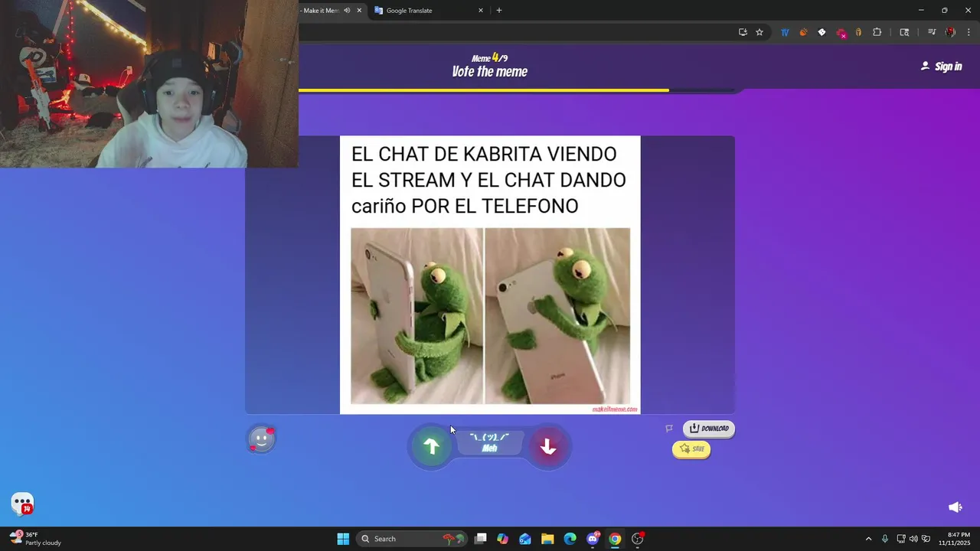This screenshot has width=980, height=551.
Task: Install the page as app icon
Action: click(x=743, y=32)
